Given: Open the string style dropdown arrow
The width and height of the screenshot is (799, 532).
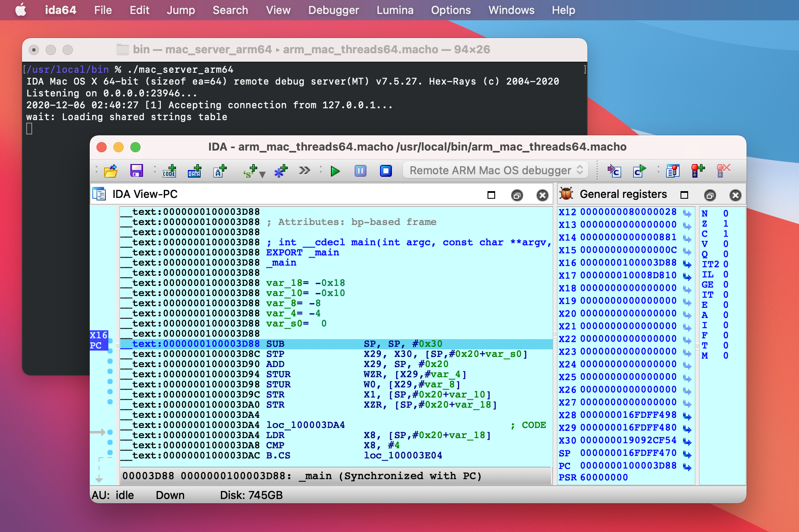Looking at the screenshot, I should [x=263, y=175].
